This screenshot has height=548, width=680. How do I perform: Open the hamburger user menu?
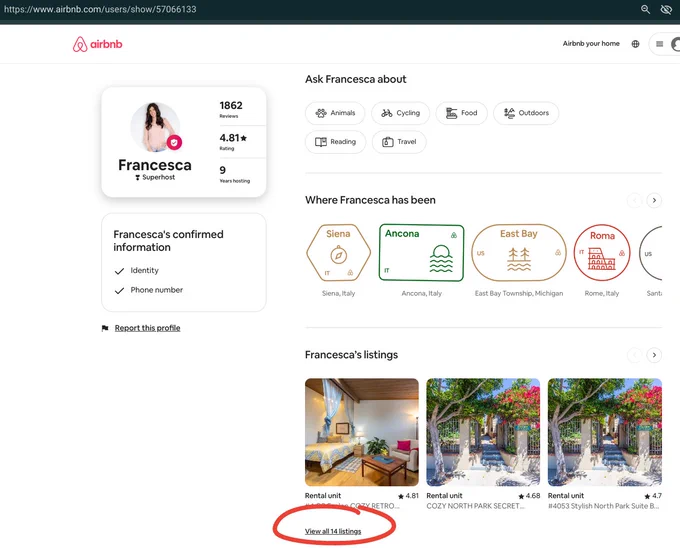(660, 44)
